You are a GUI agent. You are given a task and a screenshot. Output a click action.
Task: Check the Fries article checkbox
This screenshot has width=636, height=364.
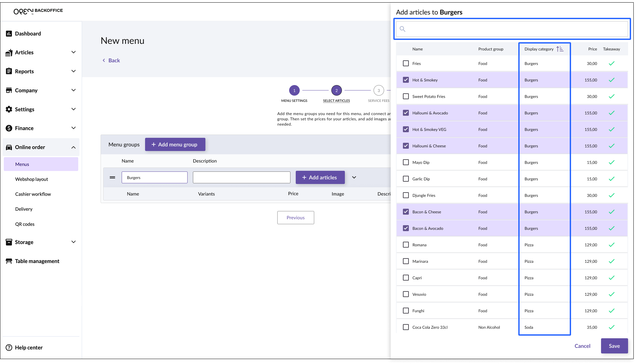coord(406,63)
